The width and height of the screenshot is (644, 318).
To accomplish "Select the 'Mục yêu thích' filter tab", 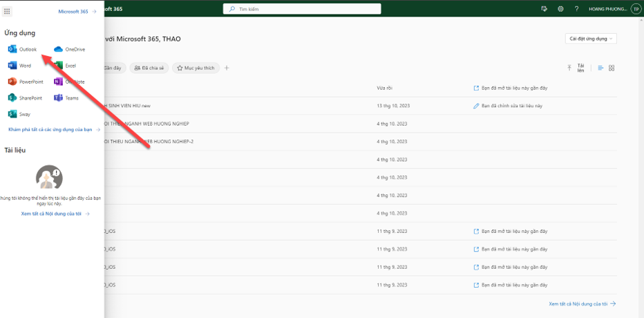I will 196,68.
